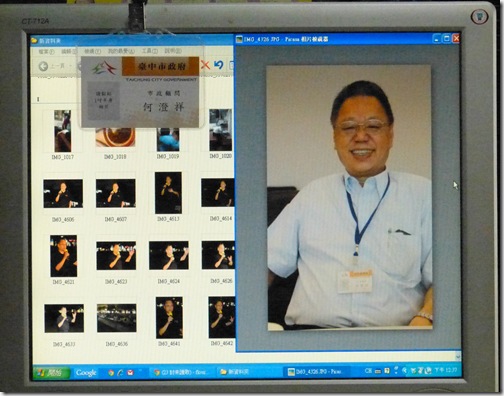The width and height of the screenshot is (504, 396).
Task: Select the IMG_4514 photo thumbnail
Action: click(x=218, y=193)
